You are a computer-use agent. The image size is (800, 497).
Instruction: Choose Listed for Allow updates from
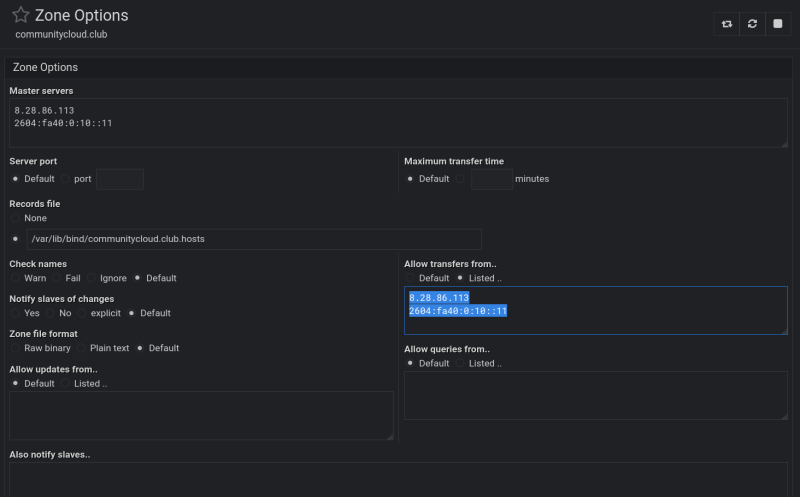[65, 383]
